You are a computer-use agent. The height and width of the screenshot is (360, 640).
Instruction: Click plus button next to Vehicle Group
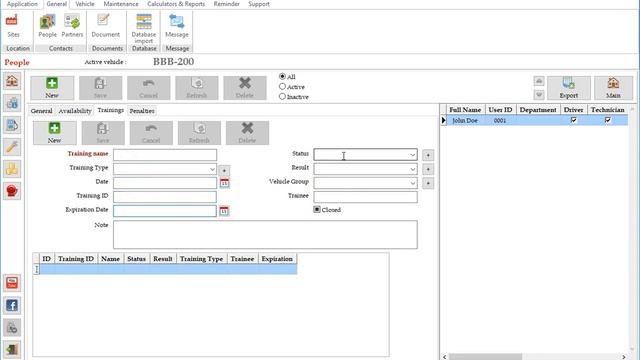[x=428, y=183]
